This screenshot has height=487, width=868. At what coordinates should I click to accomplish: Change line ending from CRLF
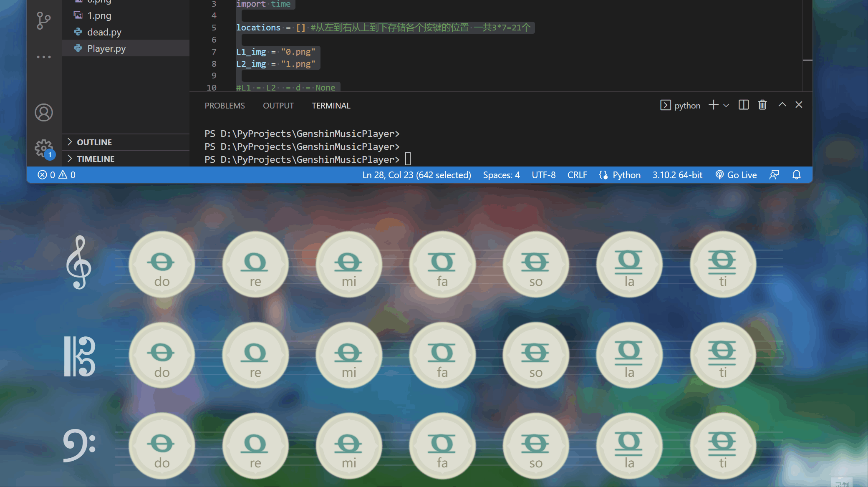click(577, 175)
